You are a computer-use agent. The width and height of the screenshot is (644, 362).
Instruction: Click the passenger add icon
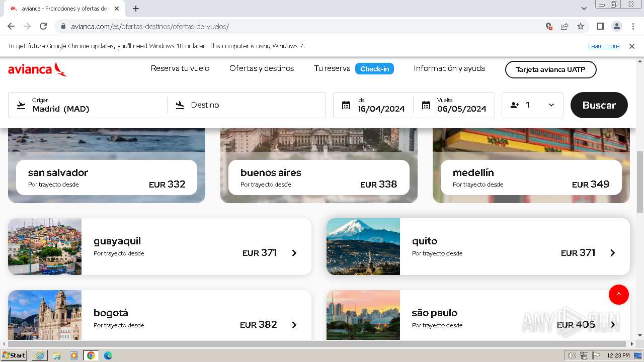514,105
